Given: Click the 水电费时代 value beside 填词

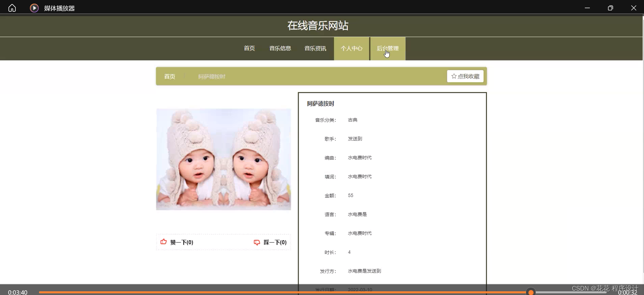Looking at the screenshot, I should click(x=359, y=176).
